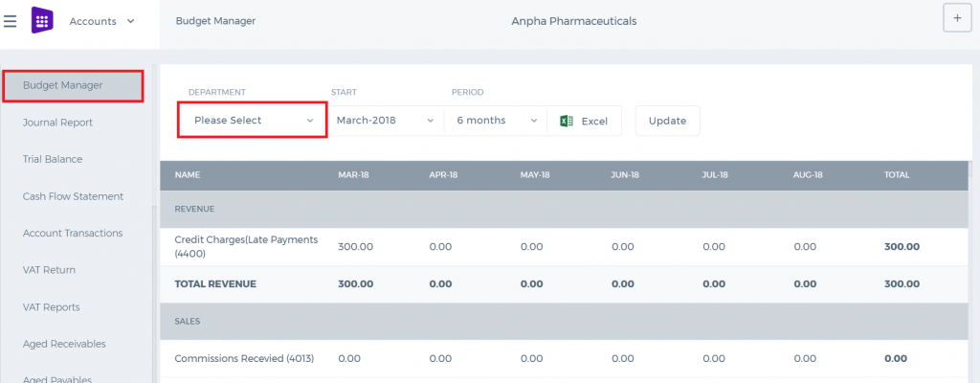Click Credit Charges total 300.00
Viewport: 980px width, 383px height.
pos(902,247)
